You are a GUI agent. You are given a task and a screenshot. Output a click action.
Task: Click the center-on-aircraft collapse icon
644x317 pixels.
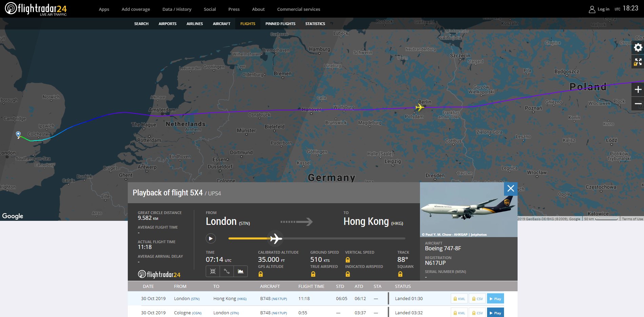[x=213, y=271]
